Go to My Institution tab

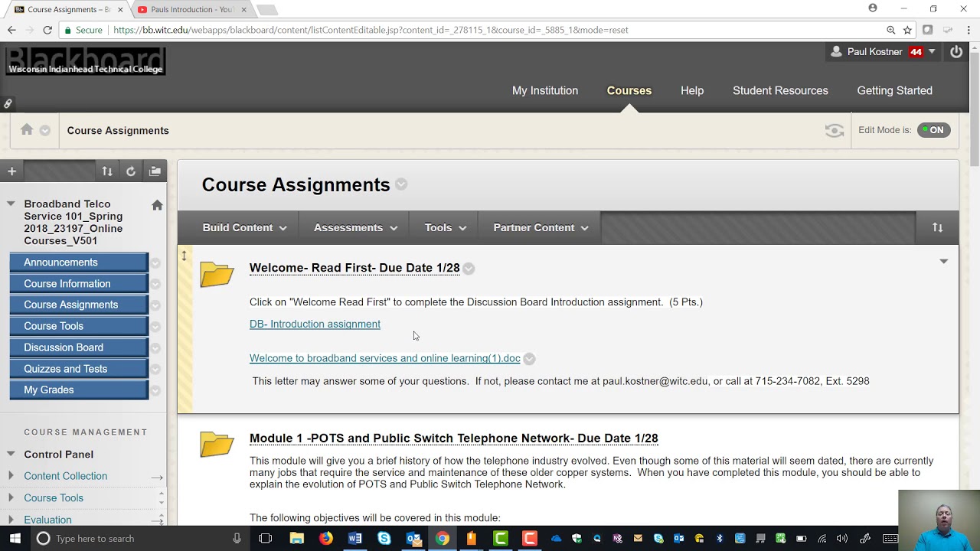[x=545, y=90]
